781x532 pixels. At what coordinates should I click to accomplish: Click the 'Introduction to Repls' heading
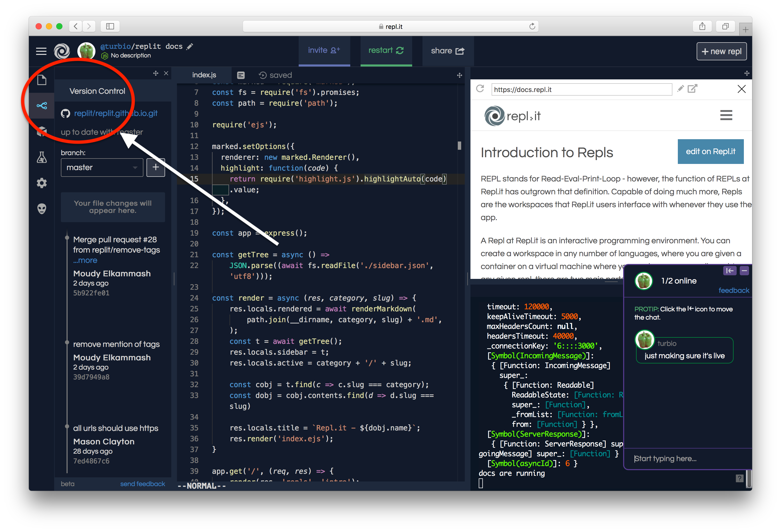tap(547, 153)
